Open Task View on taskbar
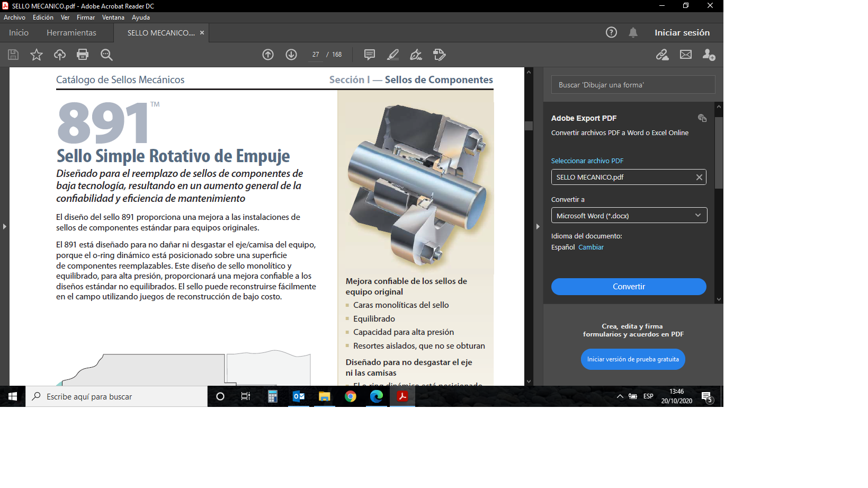This screenshot has width=868, height=488. point(246,396)
